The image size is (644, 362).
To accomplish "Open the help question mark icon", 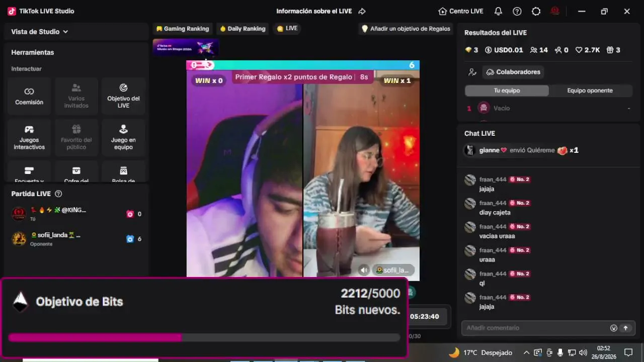I will [517, 11].
